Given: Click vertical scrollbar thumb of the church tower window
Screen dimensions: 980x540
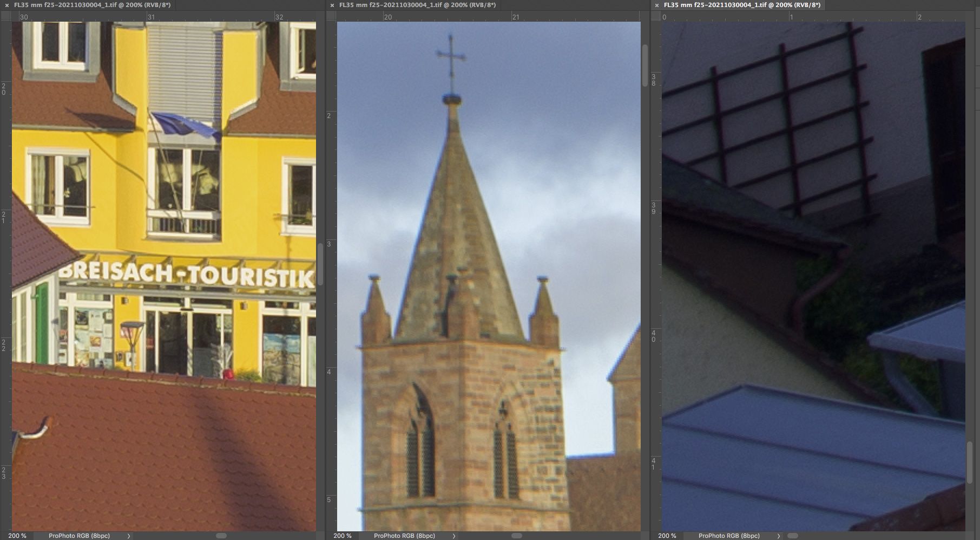Looking at the screenshot, I should [645, 65].
